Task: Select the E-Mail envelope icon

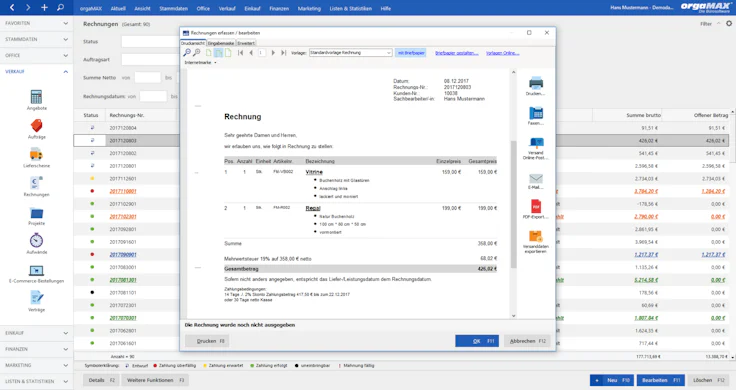Action: click(x=536, y=178)
